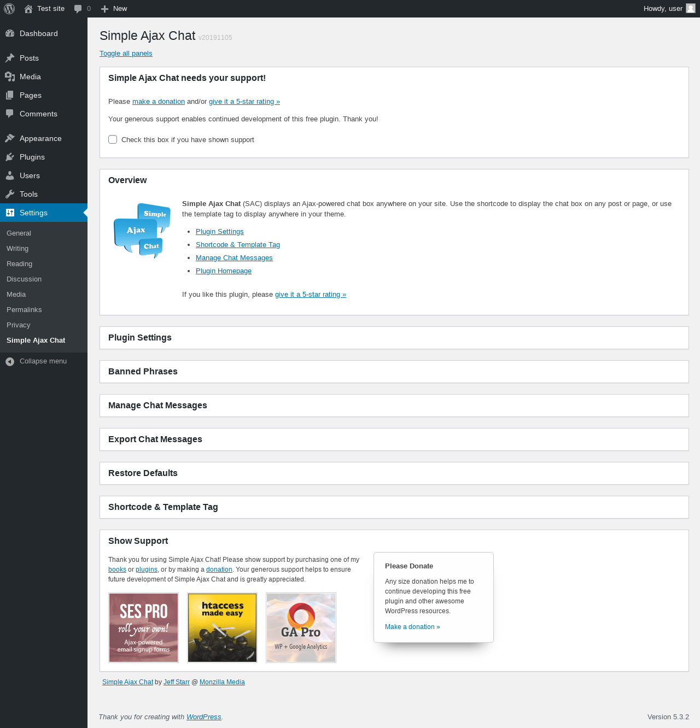Expand the Shortcode & Template Tag panel

point(394,507)
